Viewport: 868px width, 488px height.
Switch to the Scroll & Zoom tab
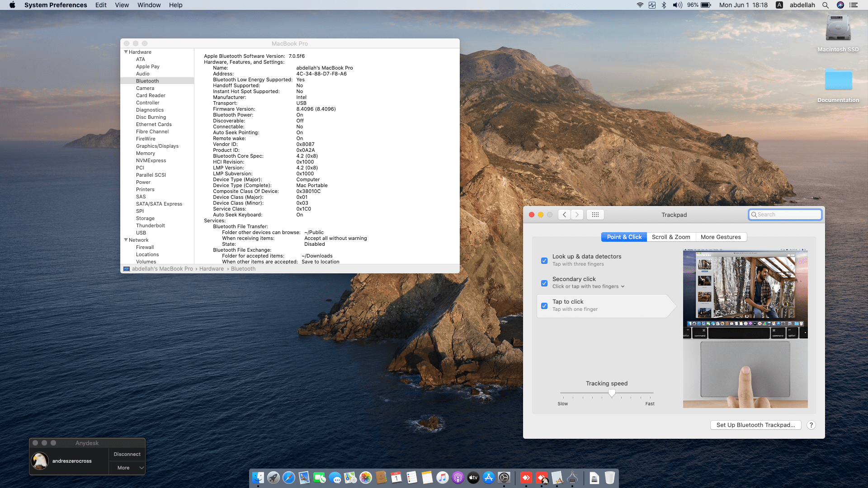[x=670, y=237]
